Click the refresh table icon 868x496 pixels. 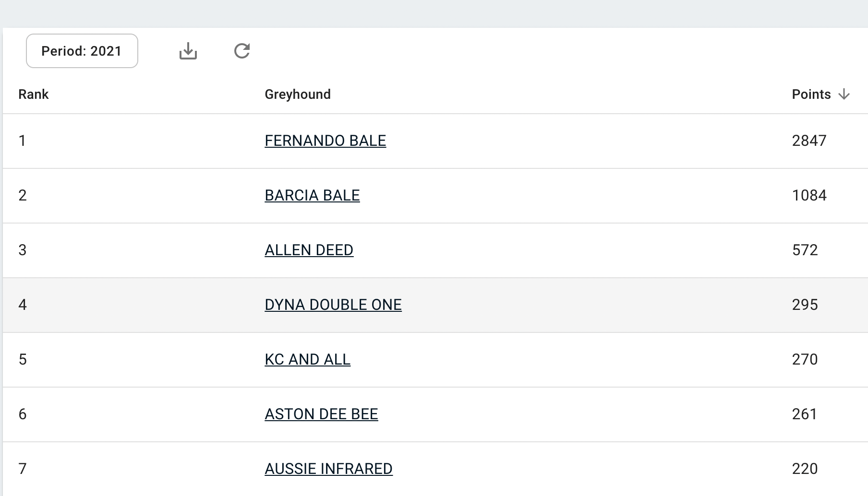click(242, 51)
